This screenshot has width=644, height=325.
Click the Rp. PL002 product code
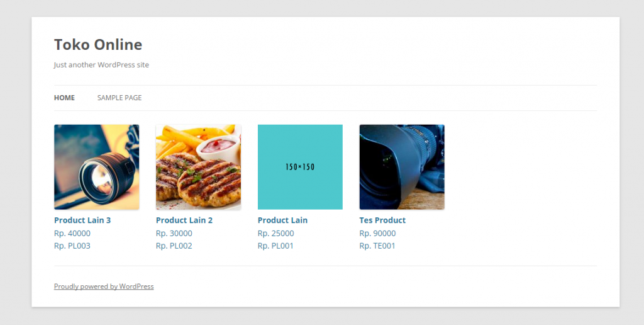pyautogui.click(x=174, y=246)
